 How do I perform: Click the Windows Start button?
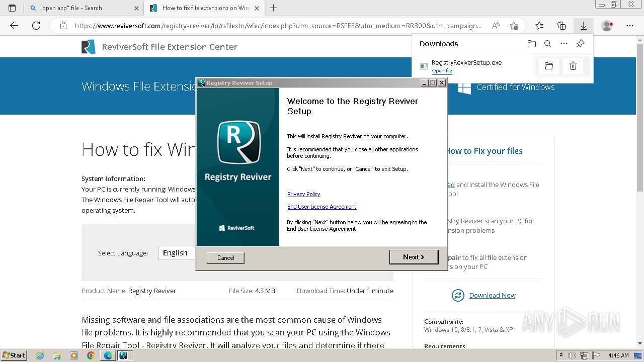point(14,355)
